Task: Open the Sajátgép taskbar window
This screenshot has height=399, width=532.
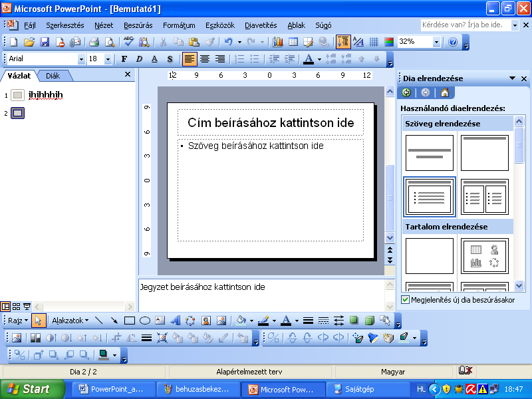Action: (x=368, y=389)
